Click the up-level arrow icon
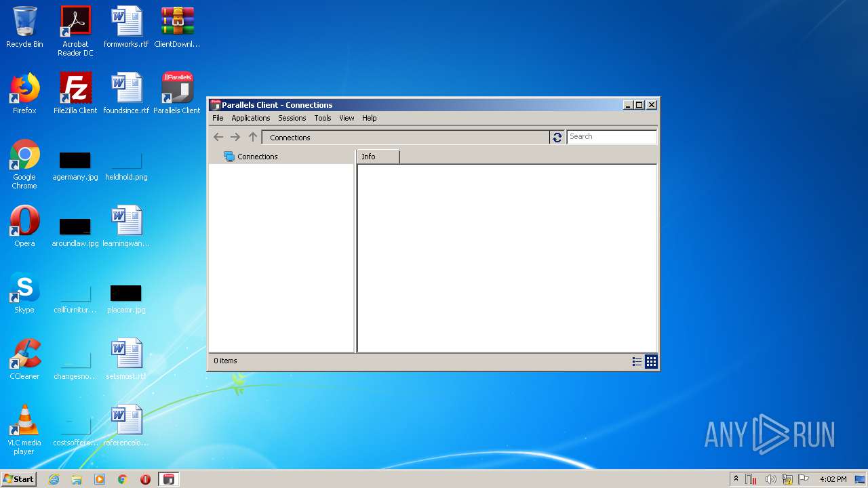Viewport: 868px width, 488px height. (x=253, y=137)
